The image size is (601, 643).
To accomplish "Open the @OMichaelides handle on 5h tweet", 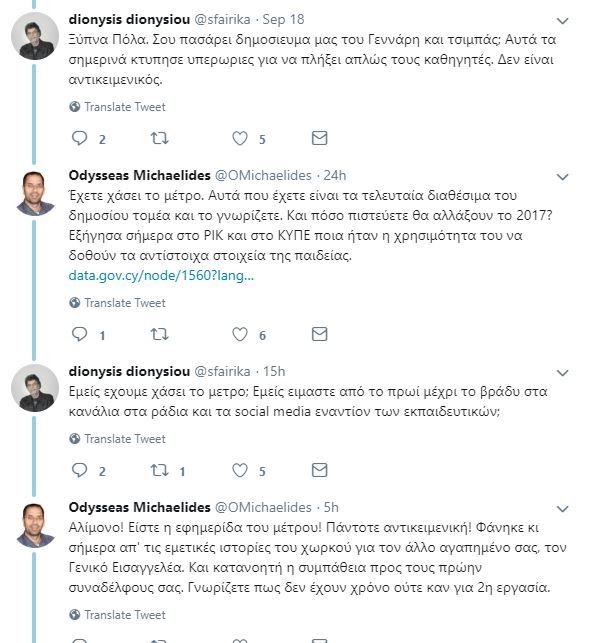I will click(x=263, y=507).
